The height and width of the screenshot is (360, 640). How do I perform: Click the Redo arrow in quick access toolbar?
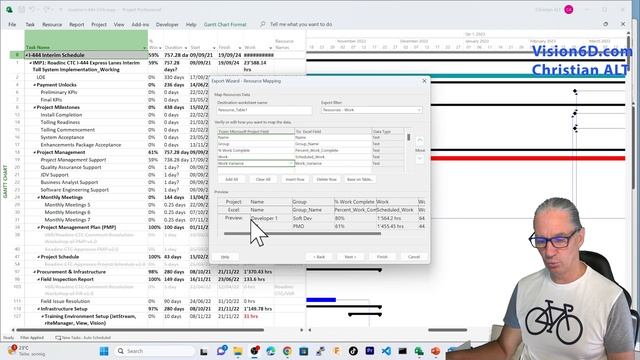pyautogui.click(x=46, y=9)
